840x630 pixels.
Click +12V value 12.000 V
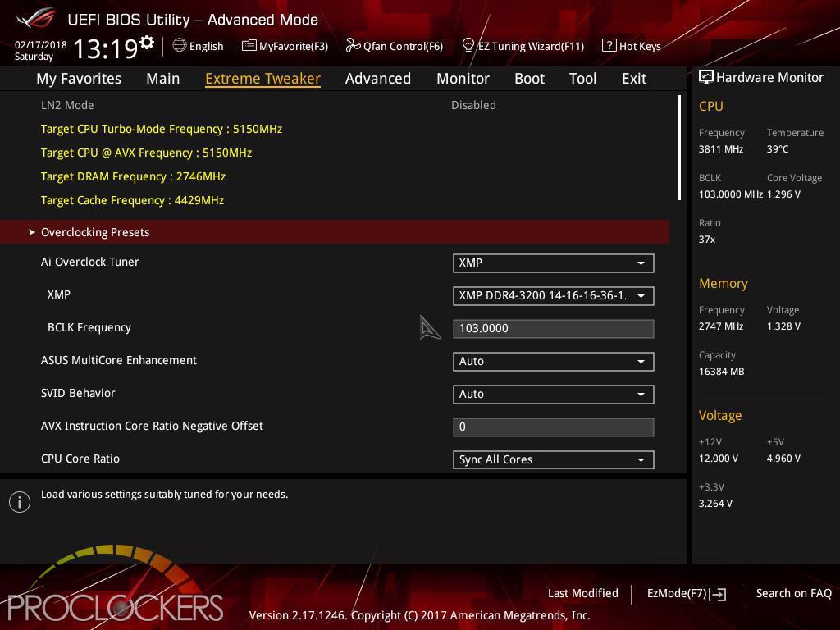719,458
